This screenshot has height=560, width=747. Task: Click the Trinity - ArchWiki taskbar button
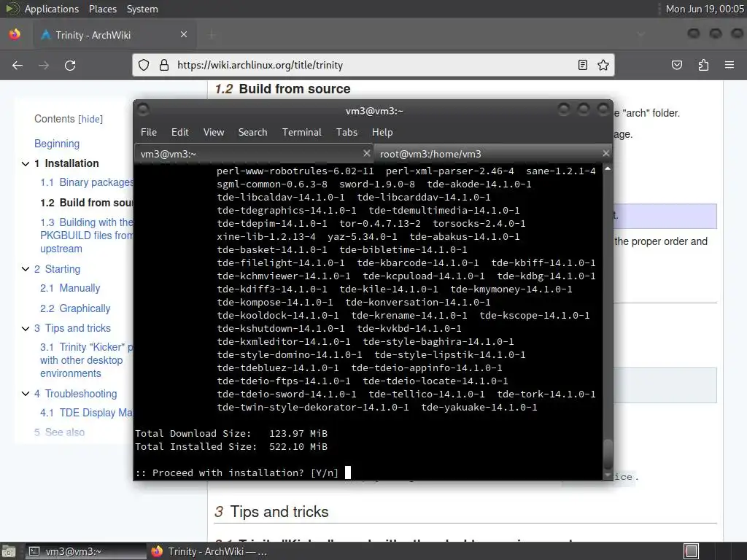(209, 551)
